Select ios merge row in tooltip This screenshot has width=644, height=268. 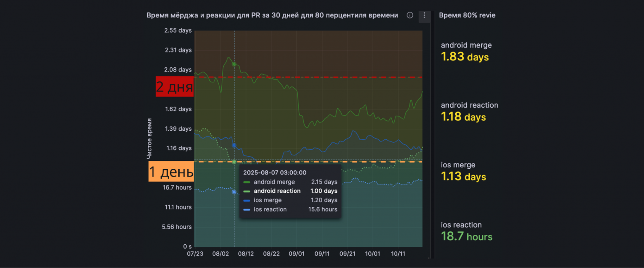tap(290, 200)
